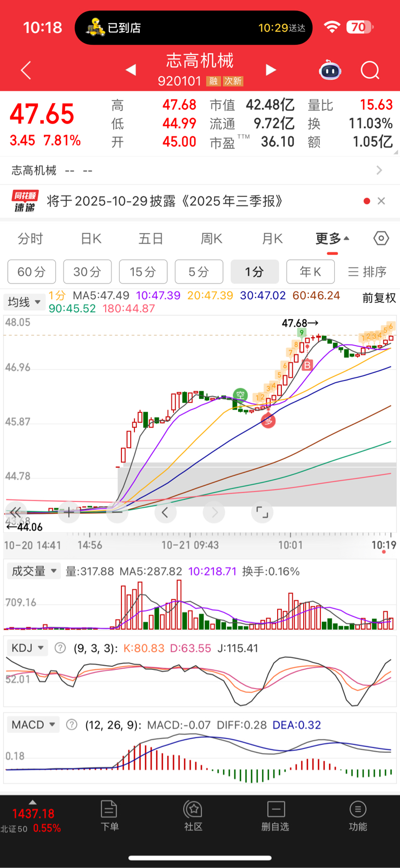
Task: Tap the 量比 15.63 value
Action: pos(376,105)
